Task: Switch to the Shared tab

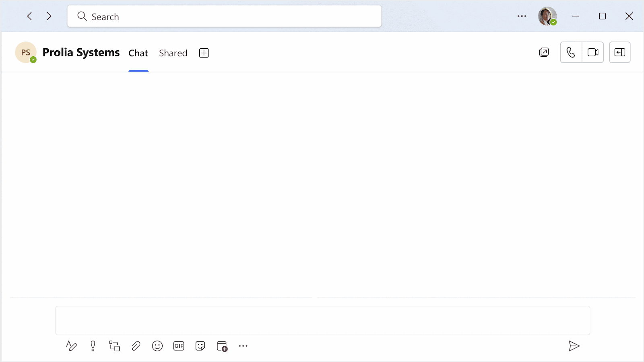Action: pos(173,53)
